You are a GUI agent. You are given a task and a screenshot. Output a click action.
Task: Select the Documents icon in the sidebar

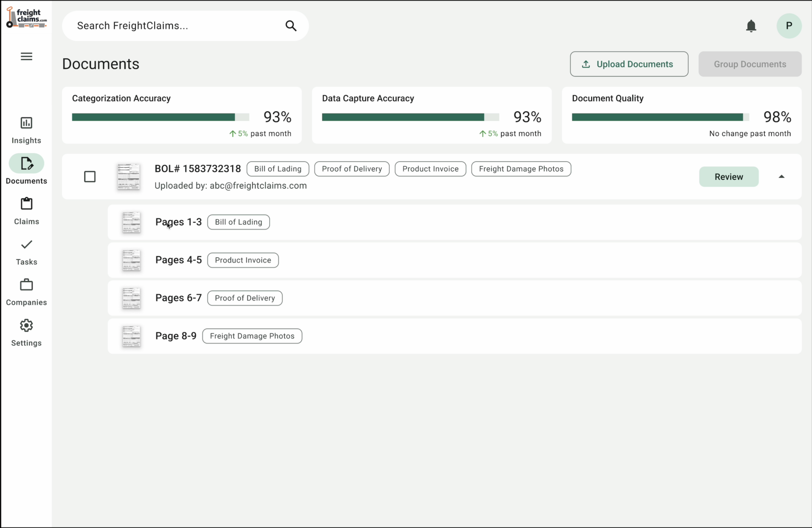tap(26, 163)
